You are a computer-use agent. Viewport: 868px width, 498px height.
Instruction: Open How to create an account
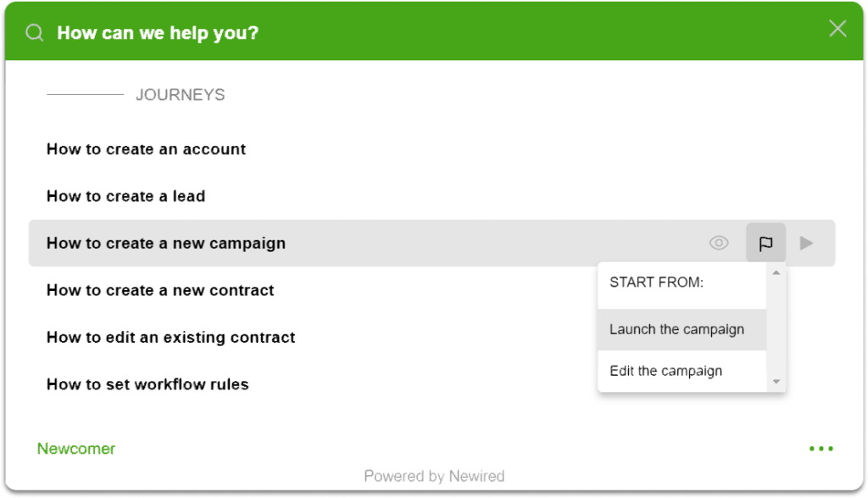click(x=146, y=149)
